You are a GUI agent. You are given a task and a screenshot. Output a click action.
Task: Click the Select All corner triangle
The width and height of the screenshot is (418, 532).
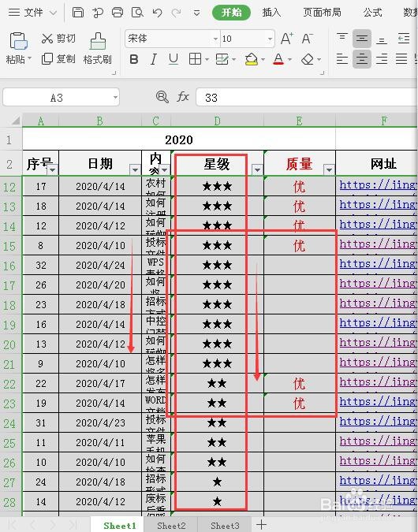(15, 120)
